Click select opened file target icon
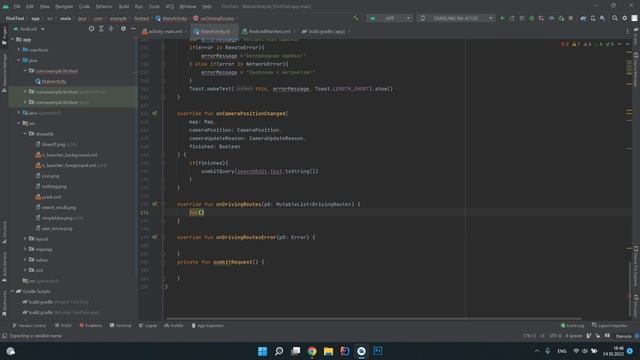 pos(91,29)
